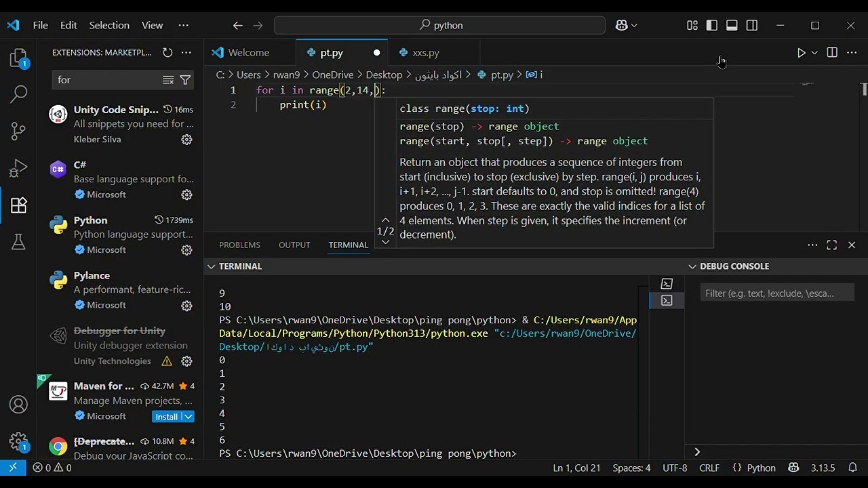Open the Selection menu
The width and height of the screenshot is (868, 488).
109,25
